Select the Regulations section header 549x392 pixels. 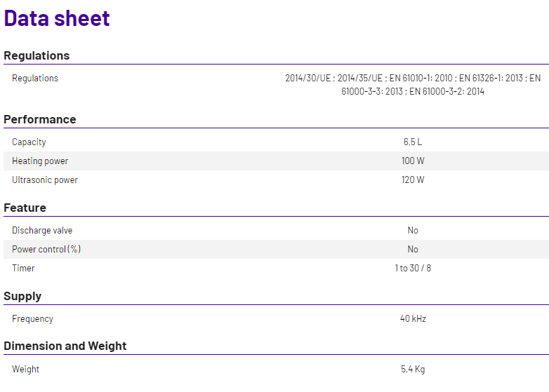tap(37, 55)
